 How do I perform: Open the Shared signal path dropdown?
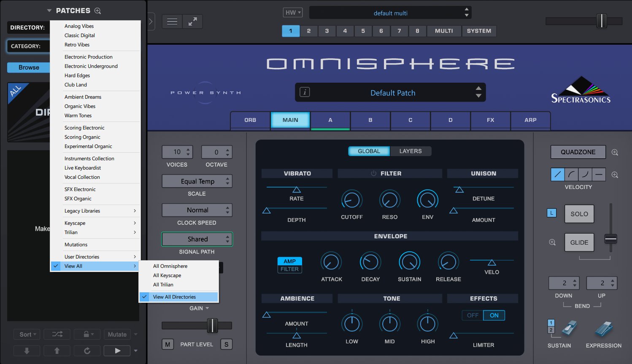point(197,239)
